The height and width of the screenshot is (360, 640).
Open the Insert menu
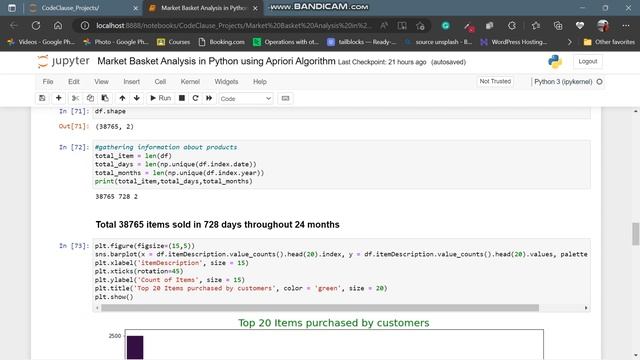point(131,82)
